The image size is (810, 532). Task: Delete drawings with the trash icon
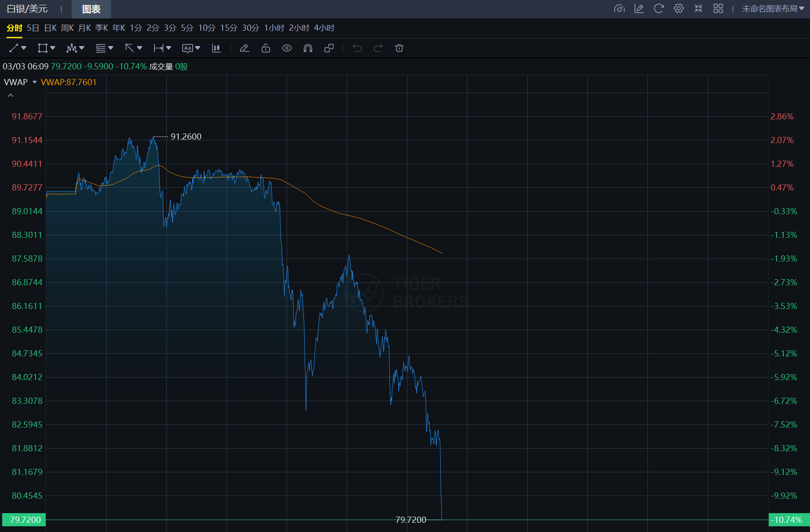399,48
